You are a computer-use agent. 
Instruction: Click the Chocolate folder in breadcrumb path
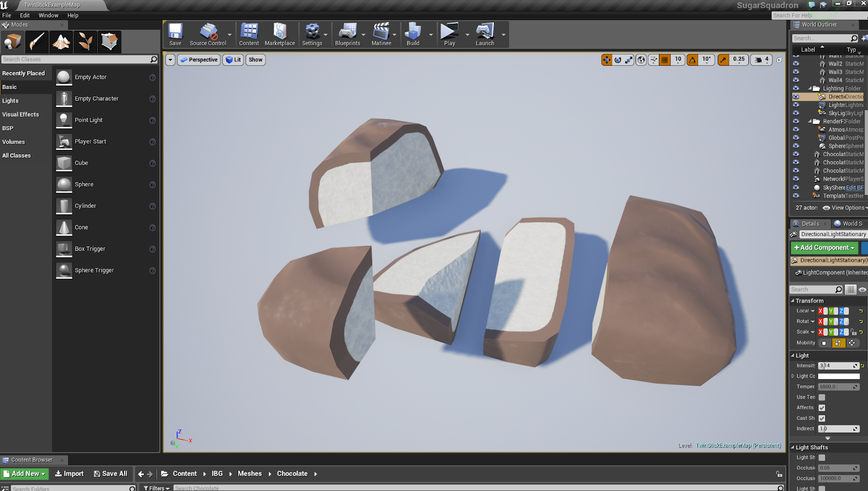[x=292, y=473]
